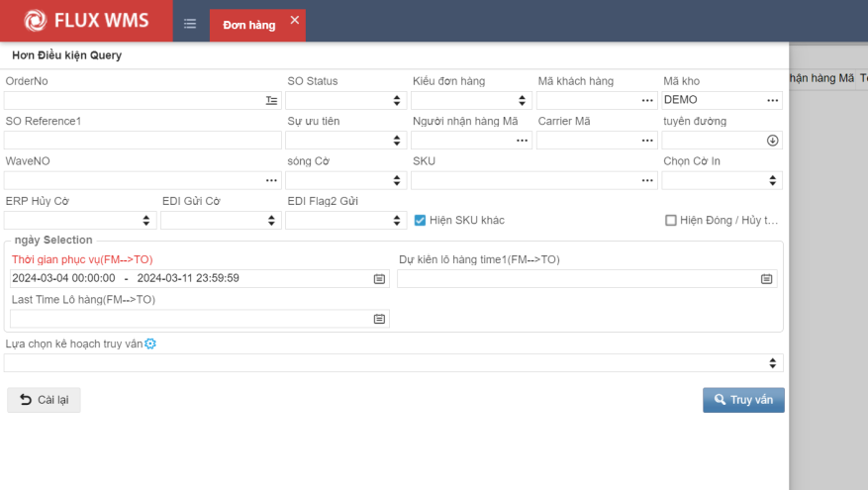
Task: Open Người nhận hàng Mã lookup
Action: click(522, 141)
